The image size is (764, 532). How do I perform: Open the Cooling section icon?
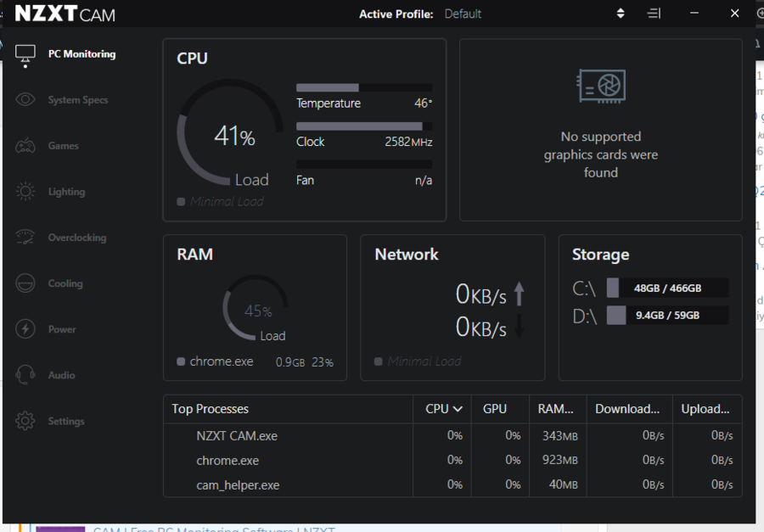[25, 283]
